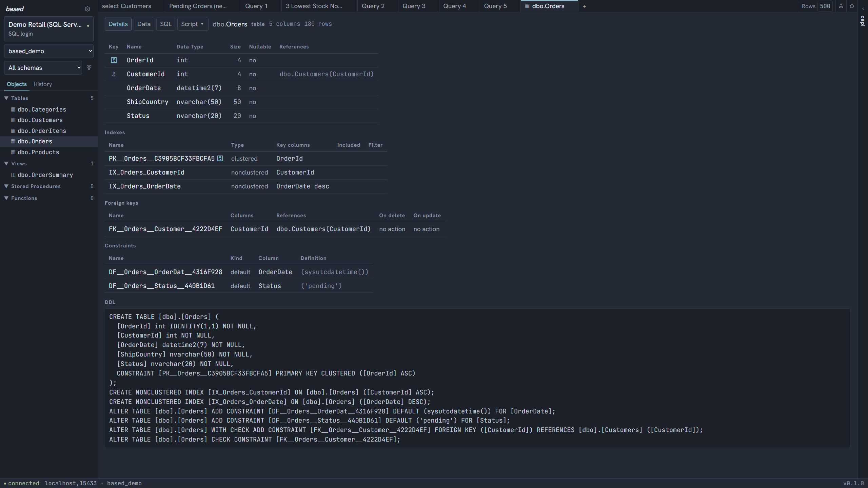Follow dbo.Customers(CustomerId) reference in columns table
Image resolution: width=868 pixels, height=488 pixels.
click(x=327, y=74)
